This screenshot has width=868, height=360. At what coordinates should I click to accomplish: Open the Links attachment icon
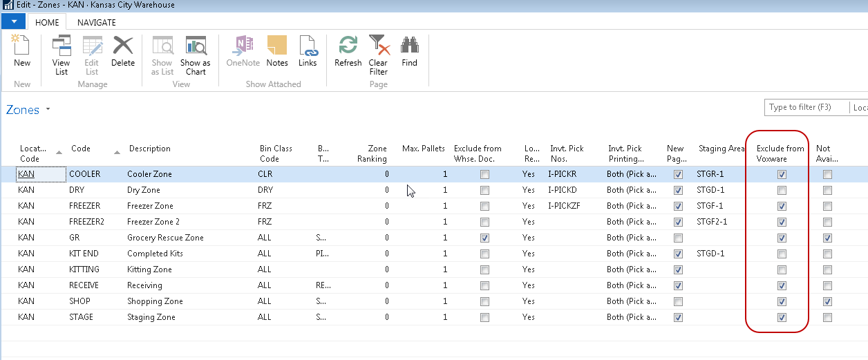308,52
